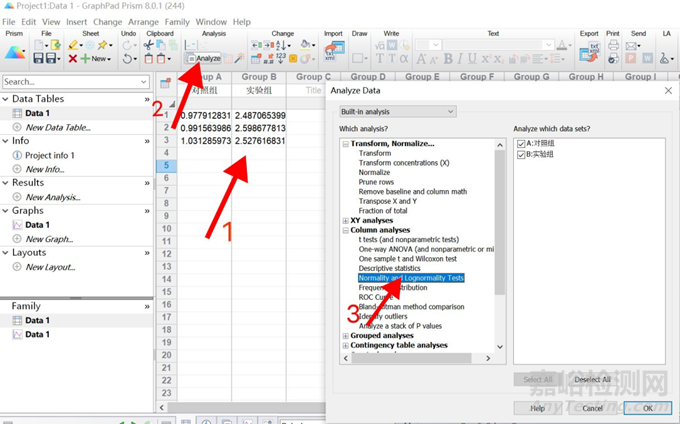Screen dimensions: 680x424
Task: Select Data 1 under Graphs section
Action: click(x=37, y=225)
